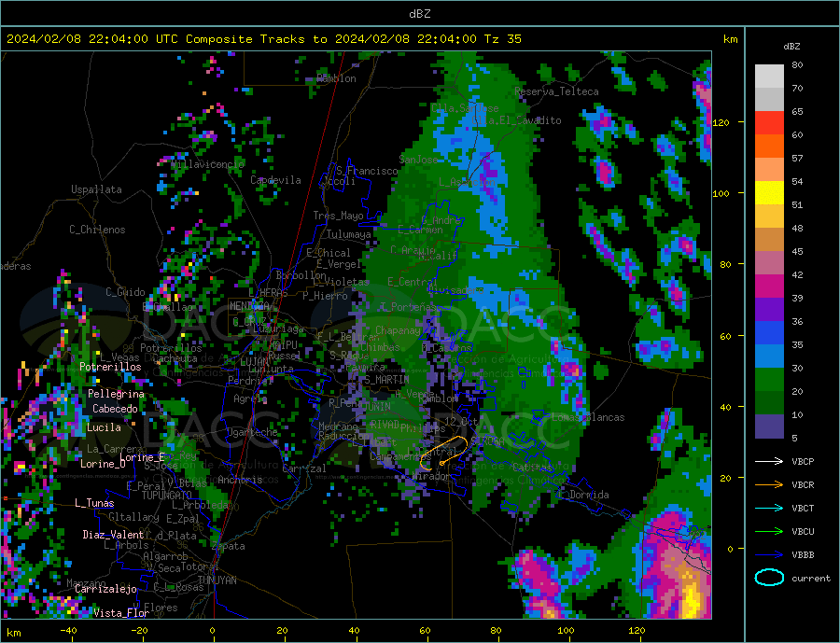Click the 'VBBB' legend label

click(803, 554)
